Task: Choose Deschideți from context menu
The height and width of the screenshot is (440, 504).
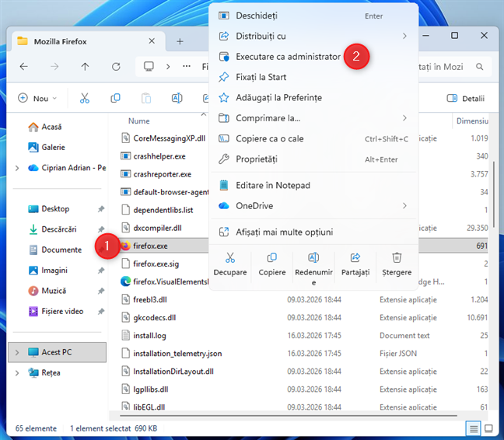Action: 313,16
